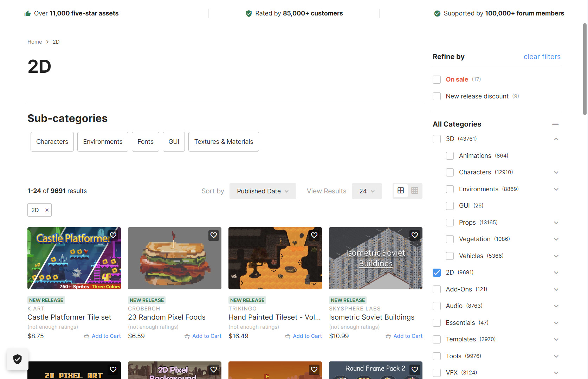Click the thumbs-up five-star assets icon

pyautogui.click(x=27, y=13)
